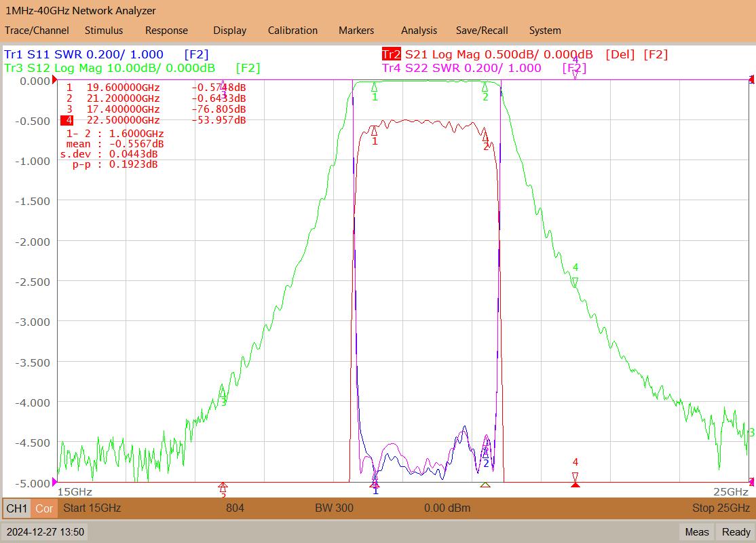Open the Markers menu

tap(356, 31)
